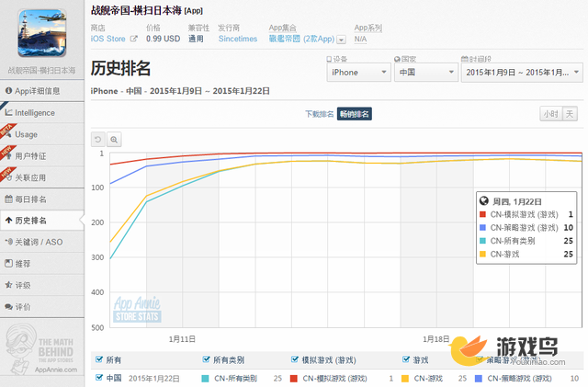The width and height of the screenshot is (588, 387).
Task: Open the date range dropdown
Action: tap(520, 72)
